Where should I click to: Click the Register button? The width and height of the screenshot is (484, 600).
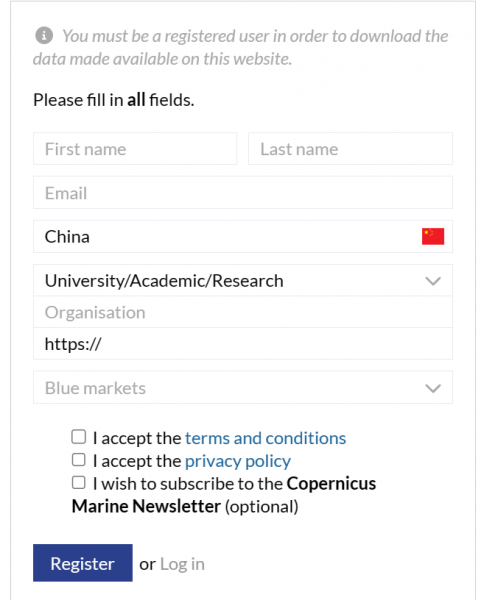click(x=83, y=563)
